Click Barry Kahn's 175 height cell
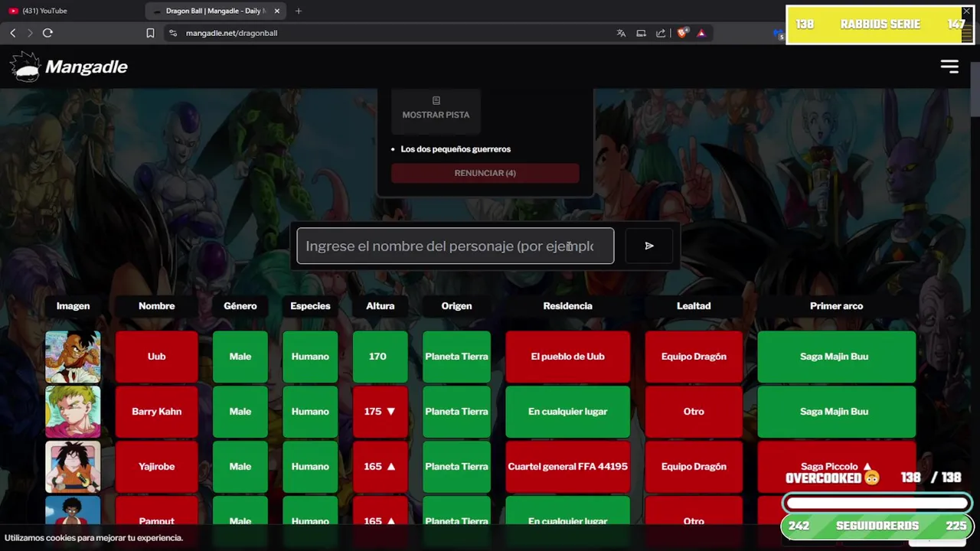The width and height of the screenshot is (980, 551). [x=381, y=412]
